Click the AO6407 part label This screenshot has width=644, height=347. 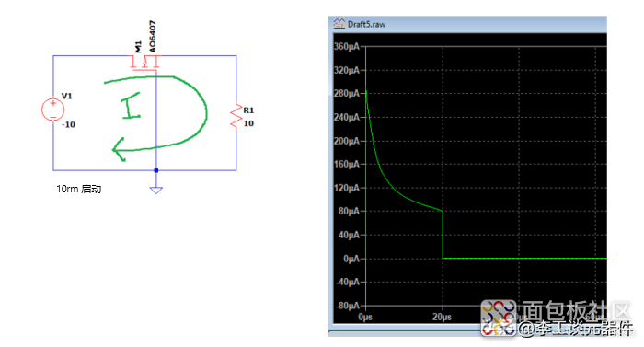[x=153, y=37]
